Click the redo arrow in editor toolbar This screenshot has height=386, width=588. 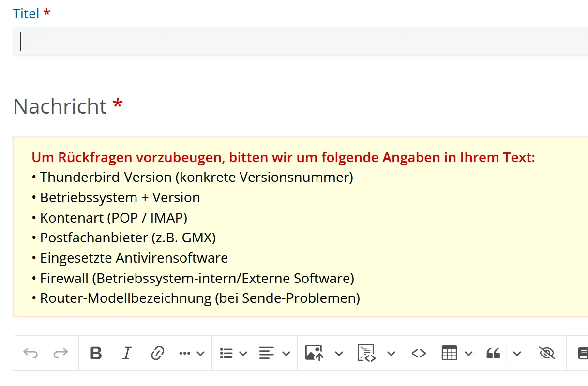coord(60,354)
